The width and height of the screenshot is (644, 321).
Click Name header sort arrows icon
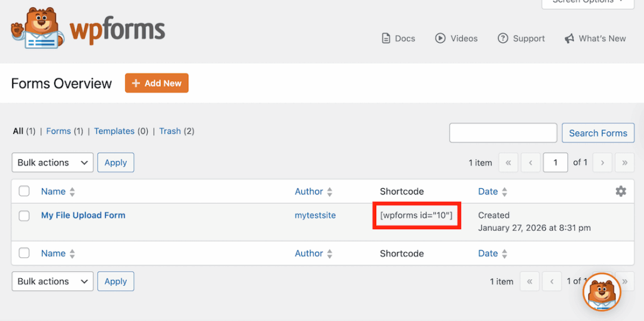coord(72,192)
